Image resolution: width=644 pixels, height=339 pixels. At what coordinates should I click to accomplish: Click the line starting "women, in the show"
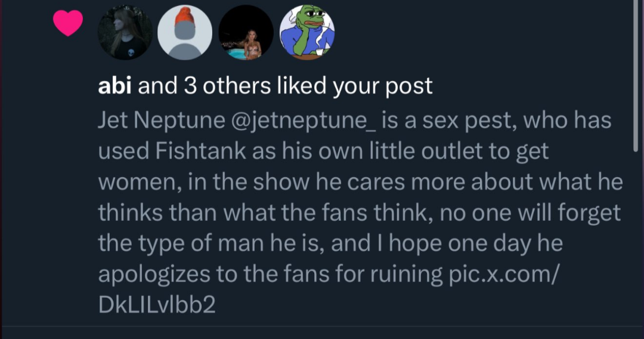coord(358,182)
